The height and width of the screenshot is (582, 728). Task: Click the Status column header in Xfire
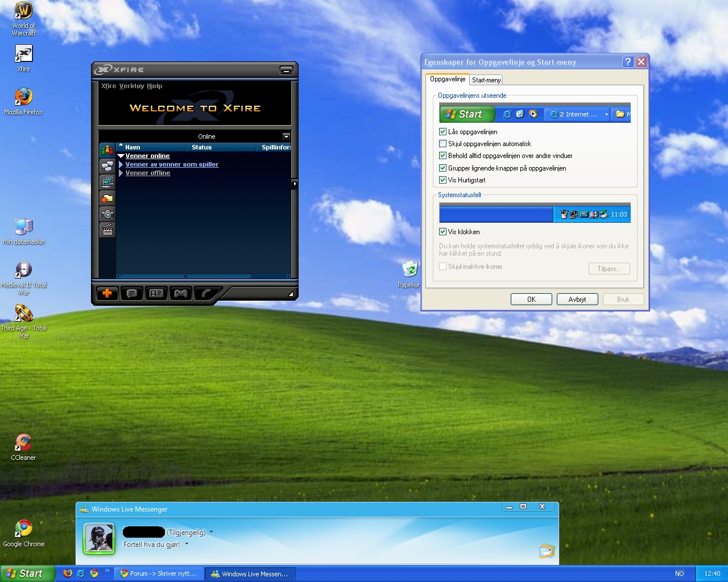pos(221,147)
